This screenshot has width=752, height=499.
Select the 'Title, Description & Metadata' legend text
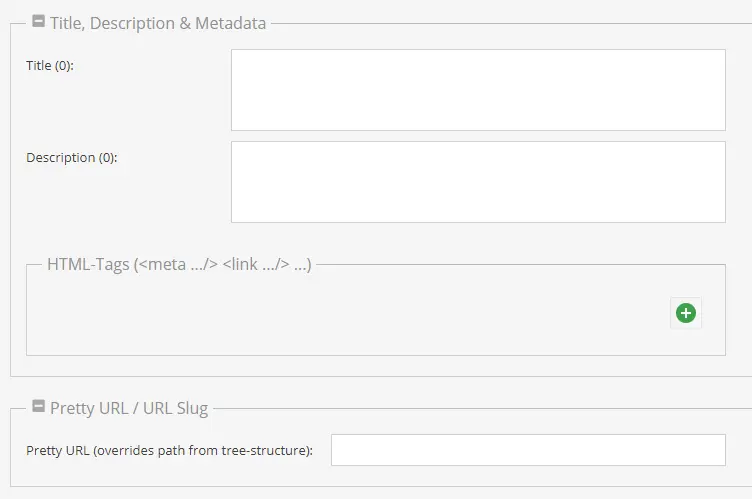click(x=158, y=23)
